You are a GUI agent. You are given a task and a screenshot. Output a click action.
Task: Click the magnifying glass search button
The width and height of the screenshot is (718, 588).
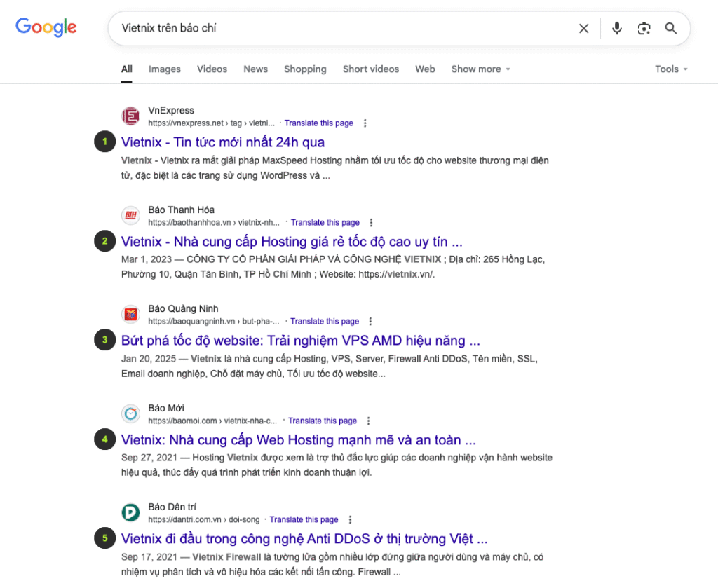coord(671,28)
